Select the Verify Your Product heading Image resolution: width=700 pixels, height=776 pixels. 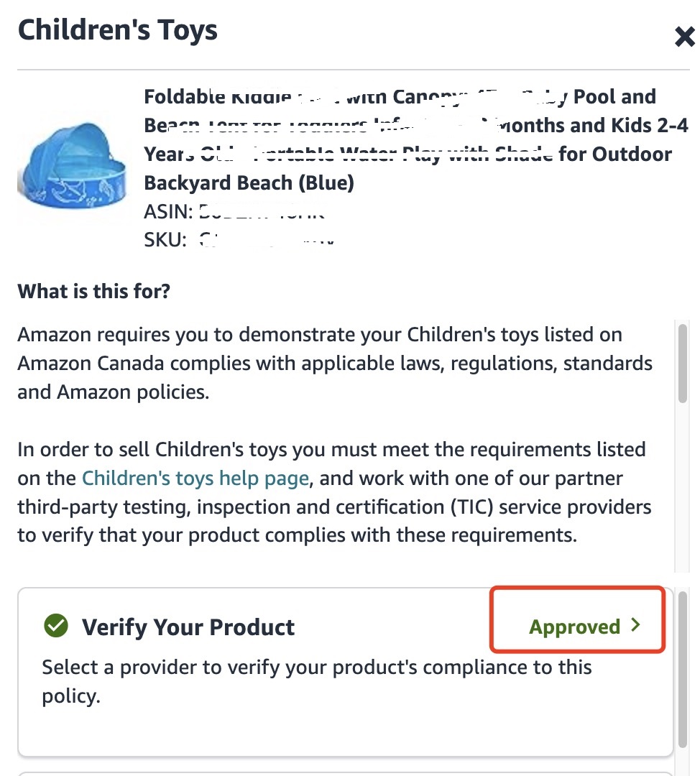click(188, 627)
